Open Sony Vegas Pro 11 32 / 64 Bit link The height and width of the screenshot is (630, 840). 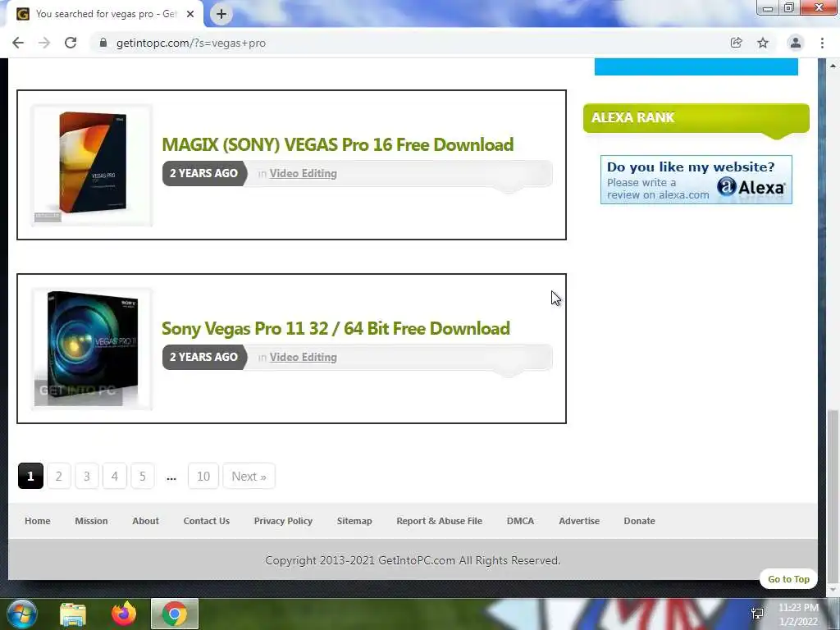pos(336,328)
